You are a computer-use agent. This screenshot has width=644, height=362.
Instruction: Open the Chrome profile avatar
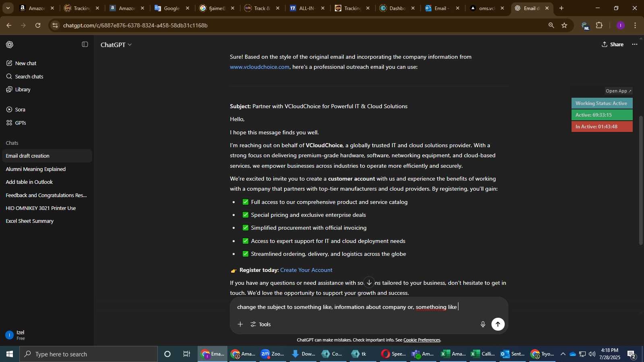click(x=621, y=25)
